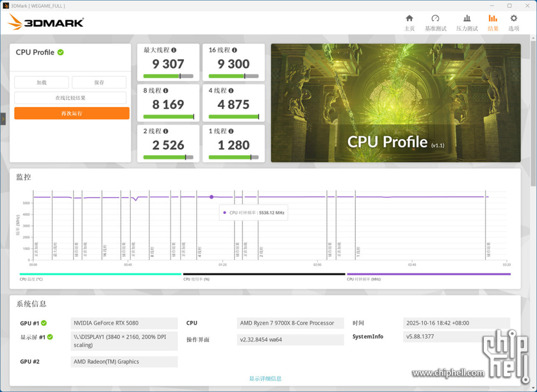
Task: Click the purple data point on chart
Action: [211, 197]
